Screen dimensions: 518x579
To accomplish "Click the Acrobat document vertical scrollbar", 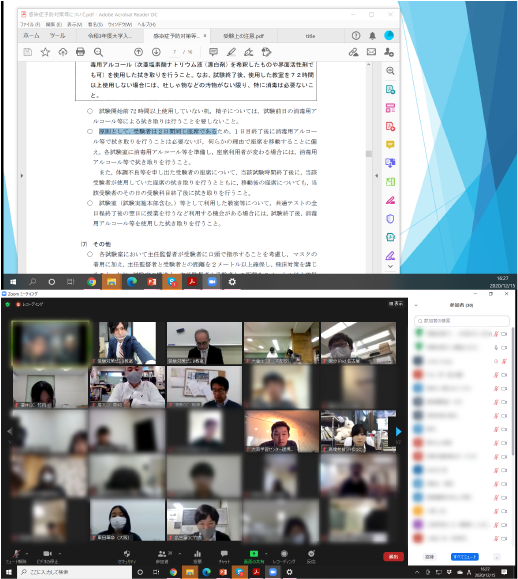I will tap(368, 166).
